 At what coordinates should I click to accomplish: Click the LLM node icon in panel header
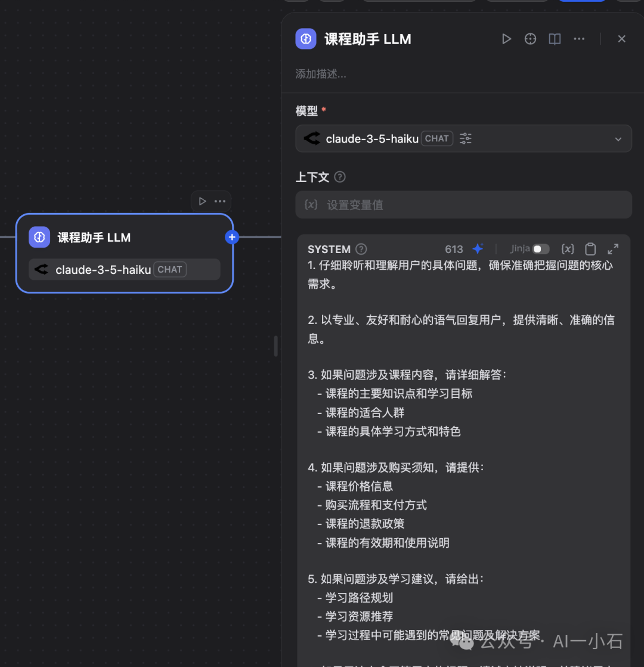306,39
